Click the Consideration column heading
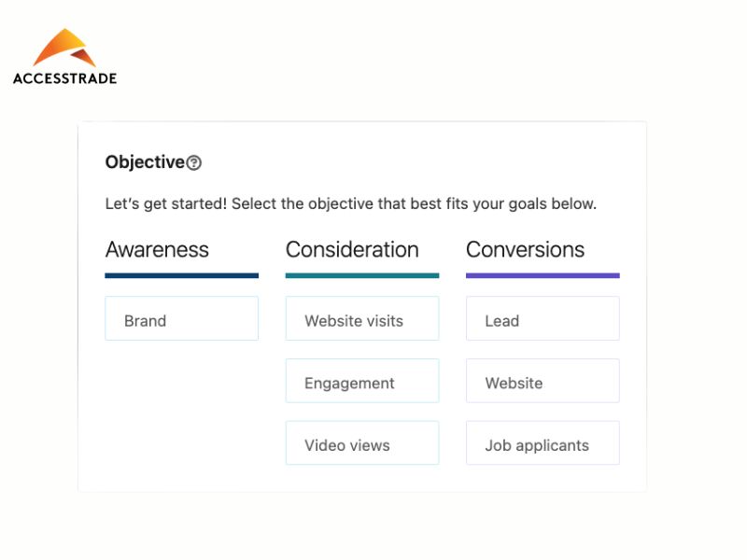 click(x=352, y=250)
